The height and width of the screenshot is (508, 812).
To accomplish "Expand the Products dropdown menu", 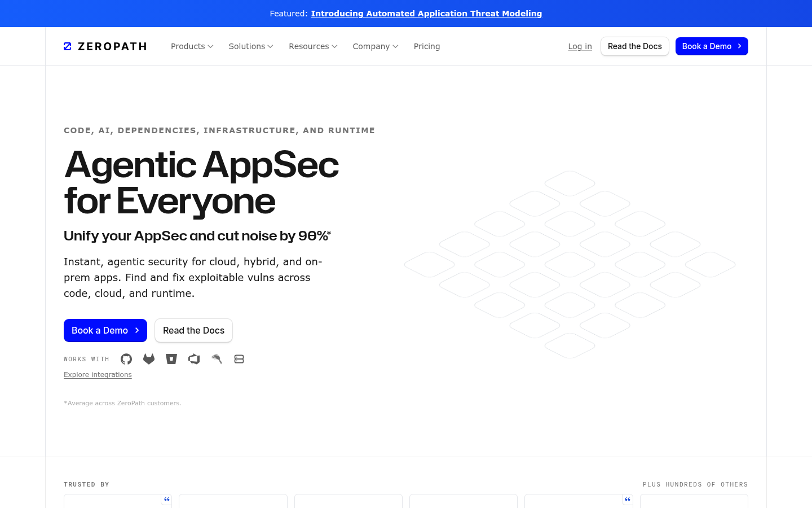I will pos(192,46).
